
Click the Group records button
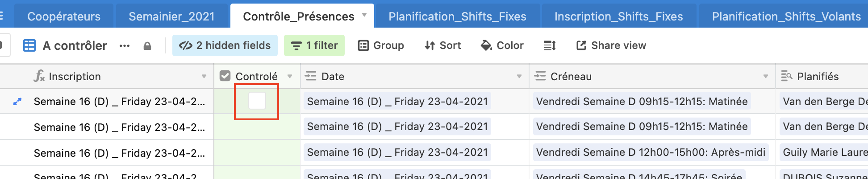click(381, 45)
